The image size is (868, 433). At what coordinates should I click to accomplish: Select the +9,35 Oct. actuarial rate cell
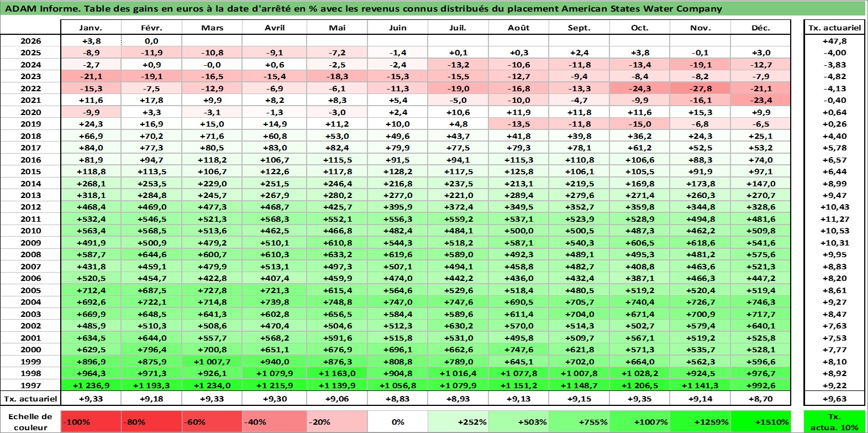640,399
